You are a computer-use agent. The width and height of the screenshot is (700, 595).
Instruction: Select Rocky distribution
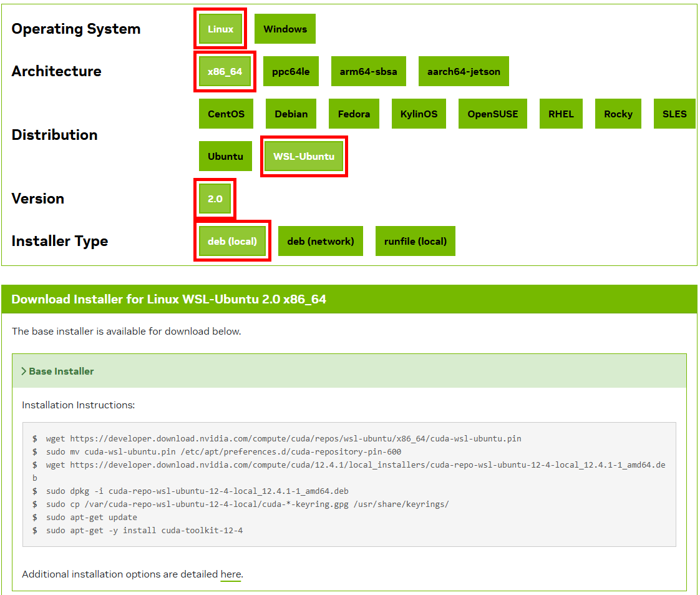pyautogui.click(x=618, y=114)
